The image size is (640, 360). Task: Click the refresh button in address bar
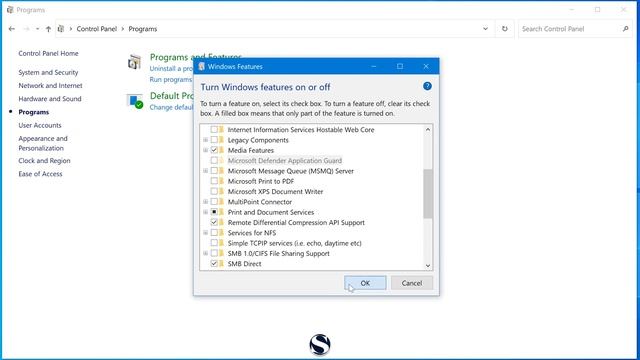click(504, 29)
